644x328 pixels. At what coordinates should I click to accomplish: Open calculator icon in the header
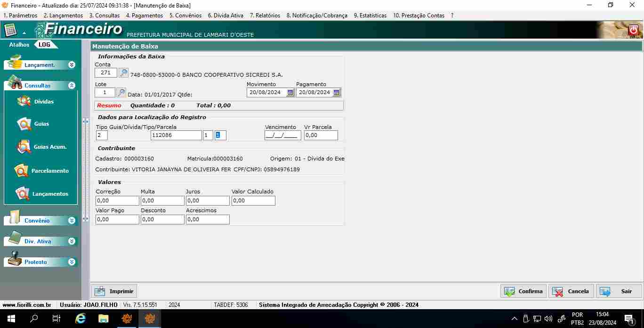[10, 30]
